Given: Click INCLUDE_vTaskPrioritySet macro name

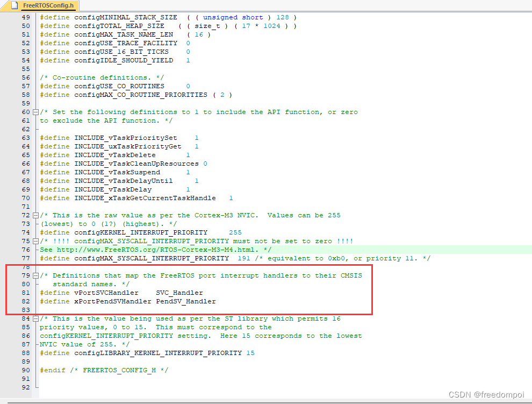Looking at the screenshot, I should coord(126,138).
